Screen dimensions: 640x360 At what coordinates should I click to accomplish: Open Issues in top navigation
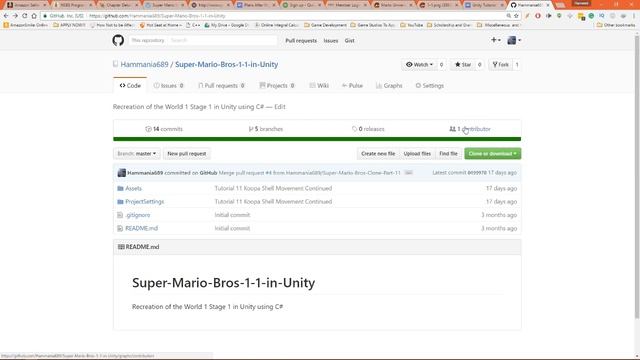331,40
